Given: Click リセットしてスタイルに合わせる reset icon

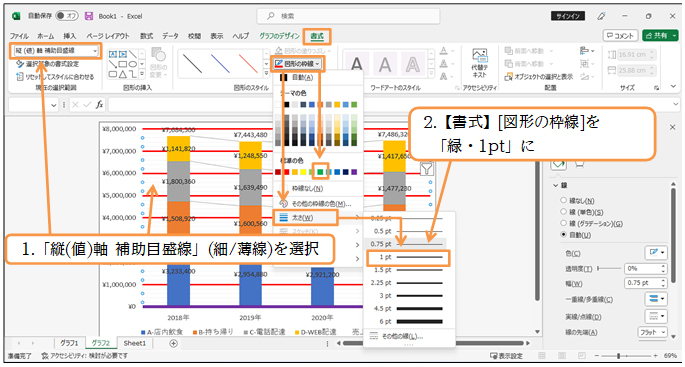Looking at the screenshot, I should pyautogui.click(x=19, y=77).
